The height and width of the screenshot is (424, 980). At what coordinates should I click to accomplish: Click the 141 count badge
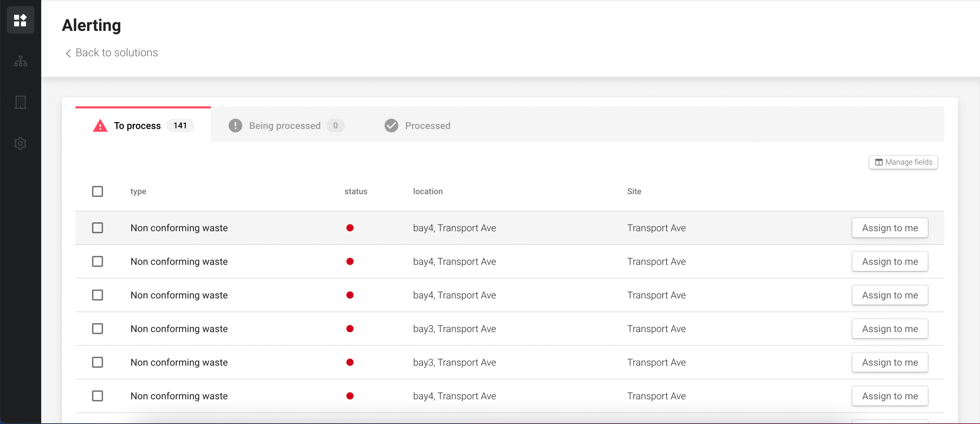[180, 125]
